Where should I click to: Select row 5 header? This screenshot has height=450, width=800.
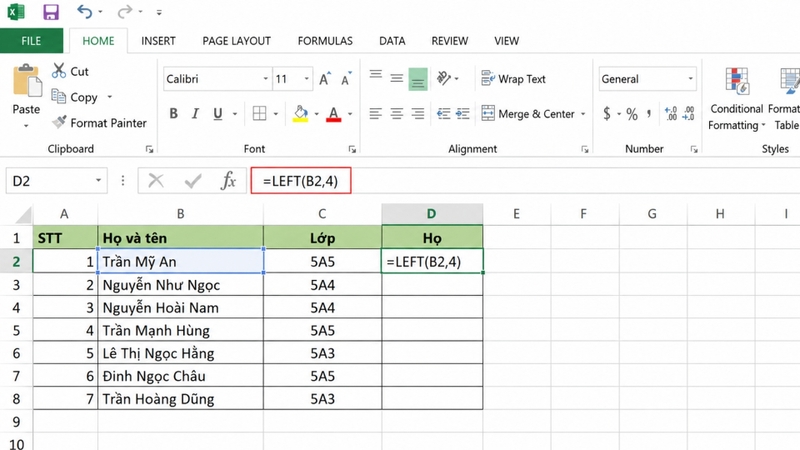click(x=16, y=331)
